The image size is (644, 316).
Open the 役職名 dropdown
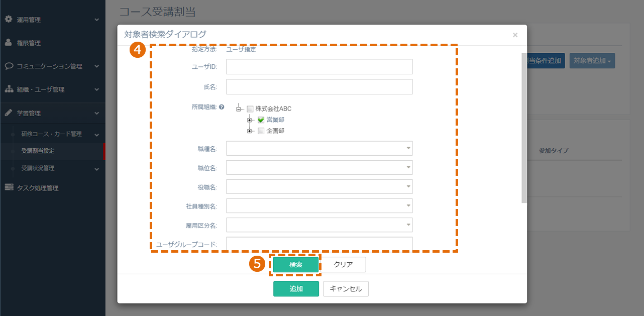click(319, 187)
